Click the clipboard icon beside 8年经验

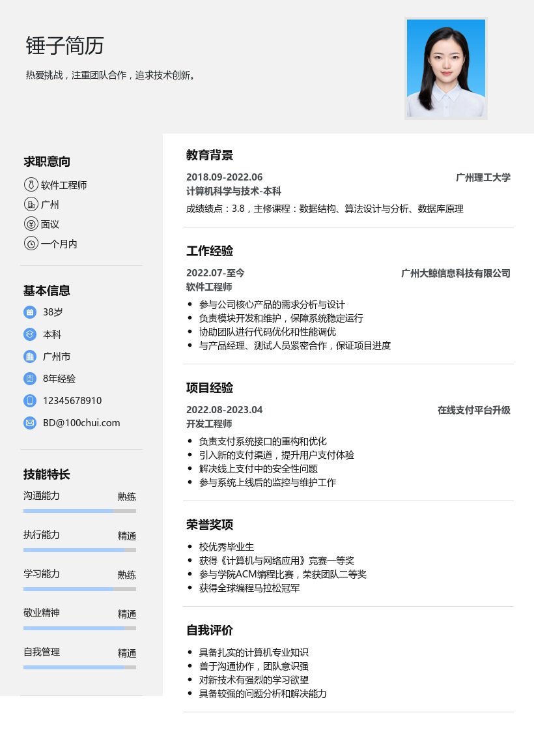tap(30, 379)
